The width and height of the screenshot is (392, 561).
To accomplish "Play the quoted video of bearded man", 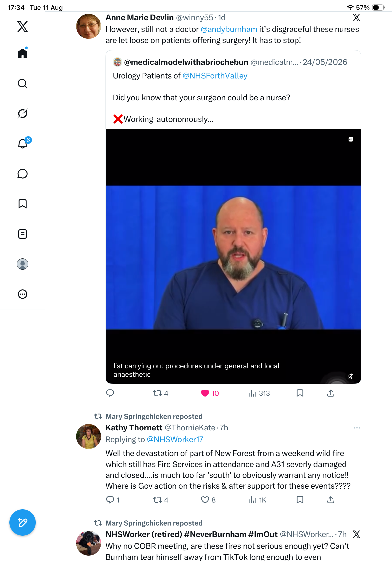I will tap(233, 256).
